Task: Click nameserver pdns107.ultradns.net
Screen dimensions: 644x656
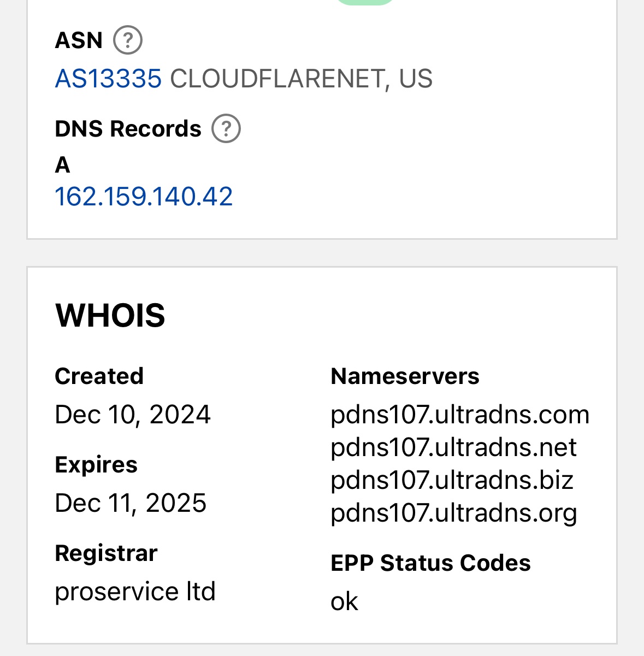Action: (x=453, y=447)
